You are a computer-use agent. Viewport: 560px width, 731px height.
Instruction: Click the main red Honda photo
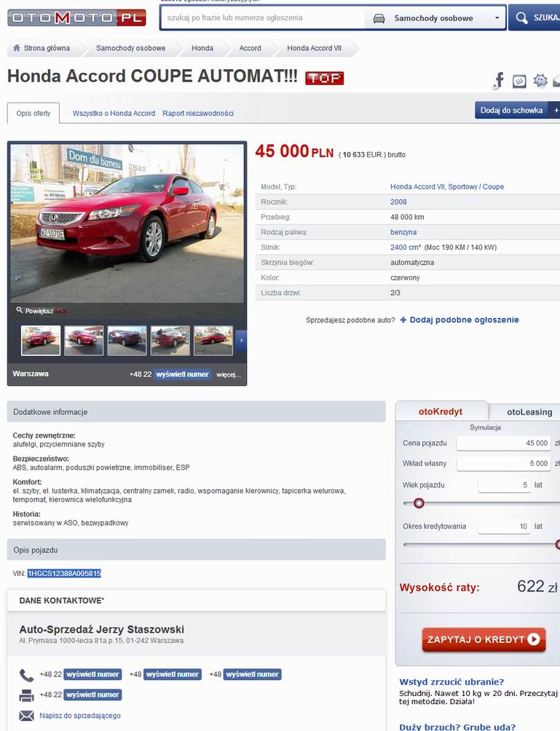127,223
